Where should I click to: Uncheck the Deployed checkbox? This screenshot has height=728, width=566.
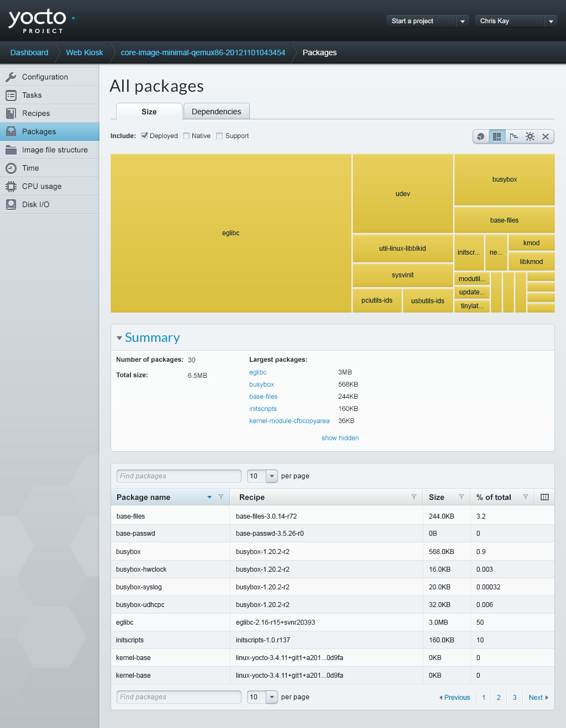[144, 136]
